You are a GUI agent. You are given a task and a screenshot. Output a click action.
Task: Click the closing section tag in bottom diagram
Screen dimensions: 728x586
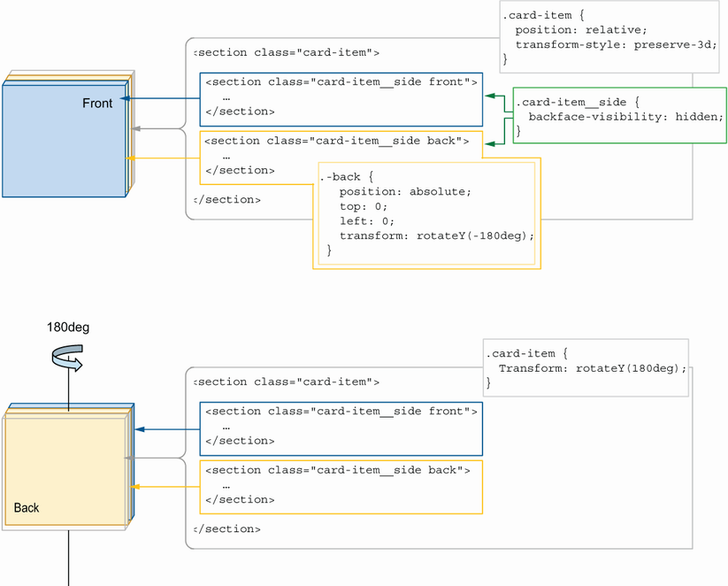point(226,528)
